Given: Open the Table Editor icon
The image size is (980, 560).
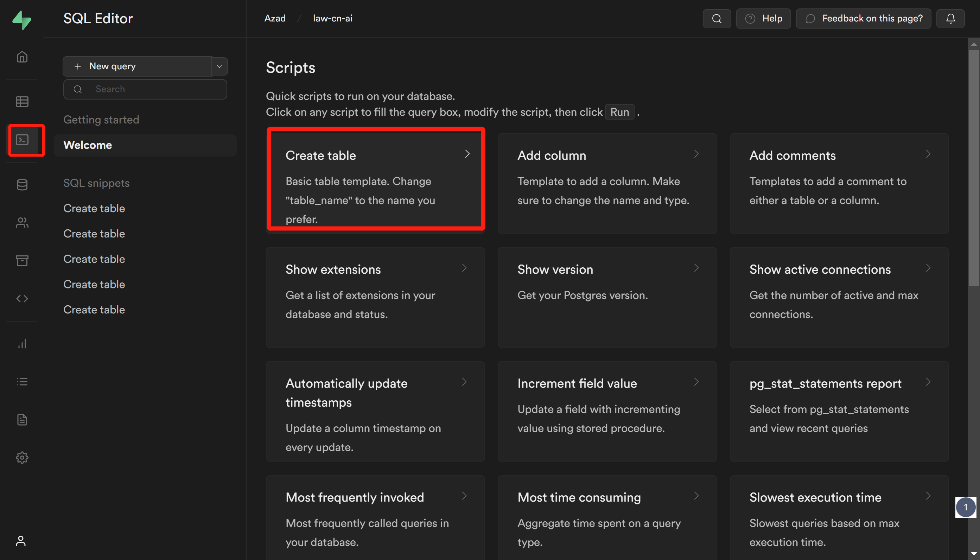Looking at the screenshot, I should 22,102.
